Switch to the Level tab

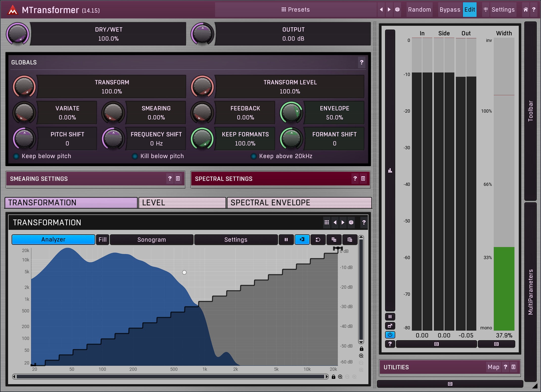[182, 203]
